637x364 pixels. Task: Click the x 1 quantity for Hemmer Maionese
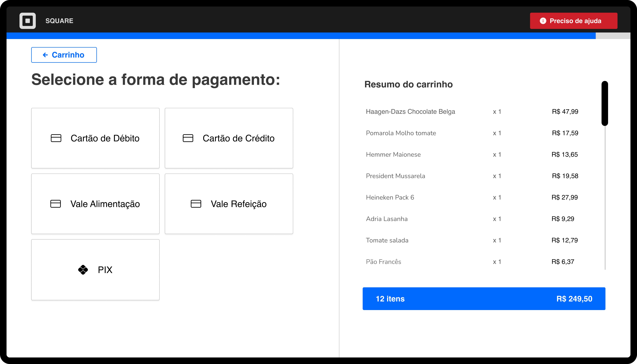(497, 155)
